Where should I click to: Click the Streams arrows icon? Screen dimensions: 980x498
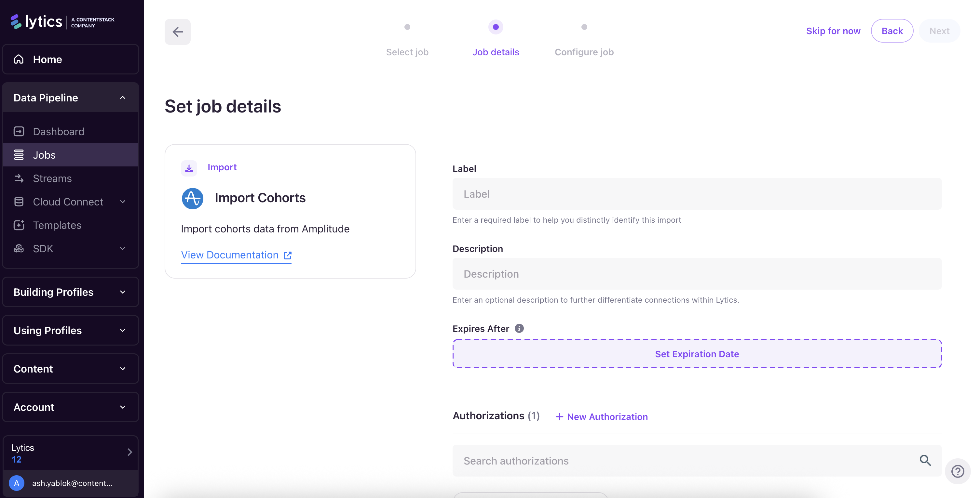[19, 178]
